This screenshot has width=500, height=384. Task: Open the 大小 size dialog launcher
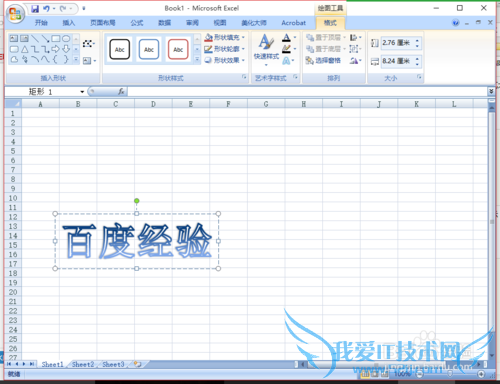419,77
